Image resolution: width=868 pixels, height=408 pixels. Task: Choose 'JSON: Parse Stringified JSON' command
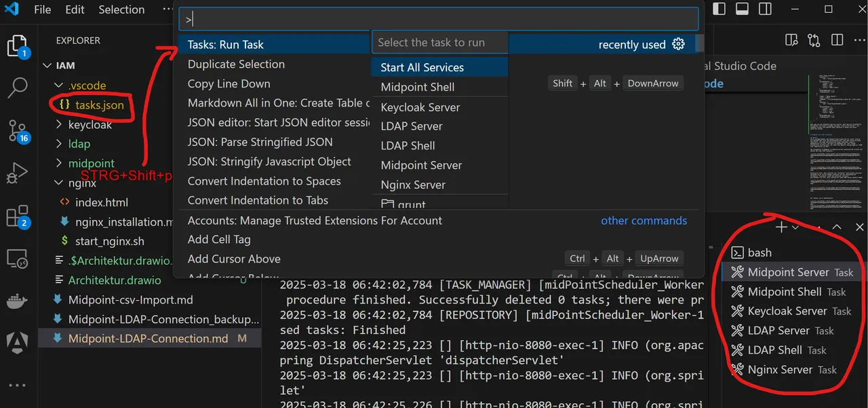pos(260,143)
